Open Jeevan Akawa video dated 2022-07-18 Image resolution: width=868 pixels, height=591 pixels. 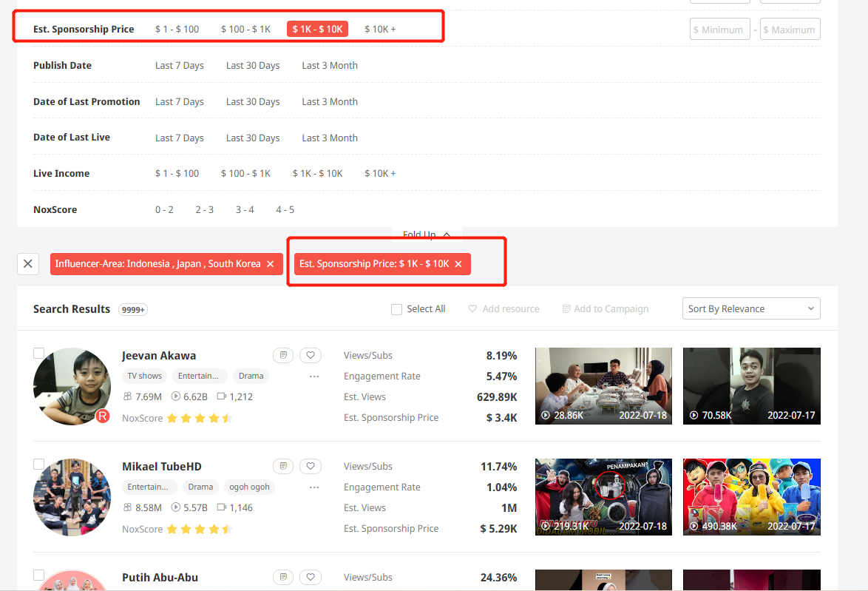click(603, 386)
